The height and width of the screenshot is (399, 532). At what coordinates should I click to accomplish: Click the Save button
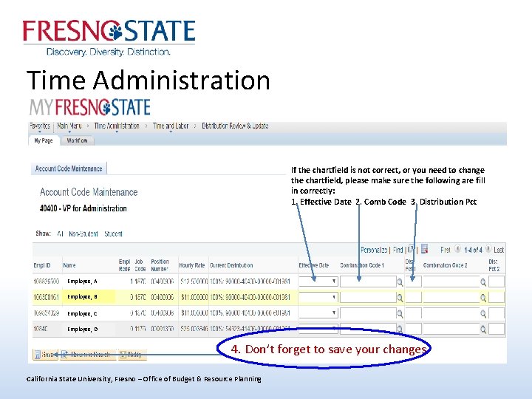pos(45,355)
